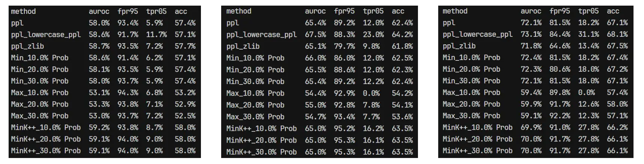
Task: Click the method header in the left table
Action: pos(23,11)
